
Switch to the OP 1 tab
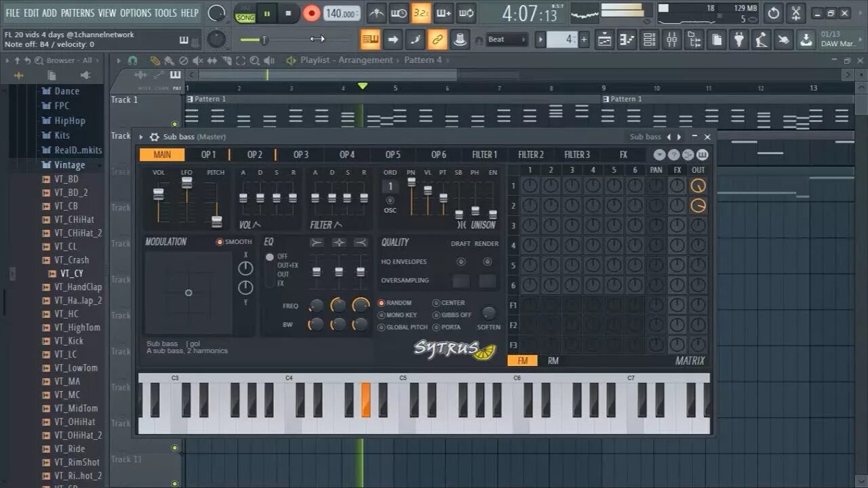208,155
